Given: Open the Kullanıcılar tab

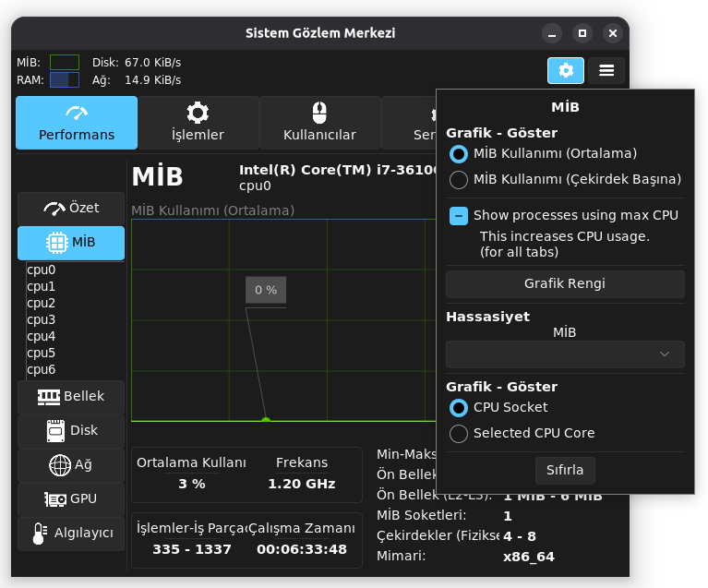Looking at the screenshot, I should click(319, 123).
